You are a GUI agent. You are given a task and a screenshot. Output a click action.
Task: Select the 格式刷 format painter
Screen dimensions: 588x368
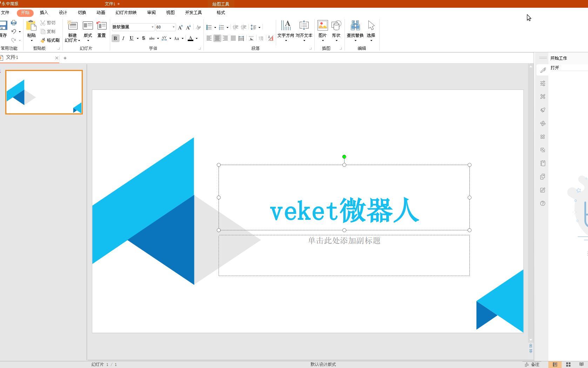[50, 40]
